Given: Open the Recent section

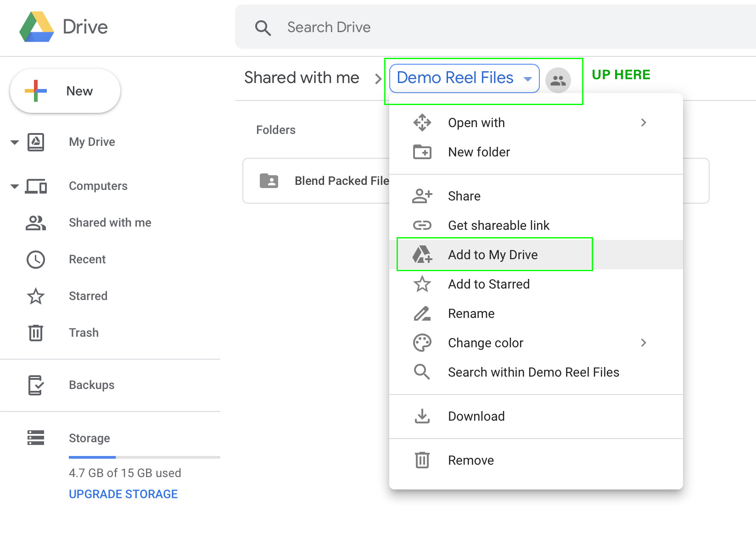Looking at the screenshot, I should [87, 259].
